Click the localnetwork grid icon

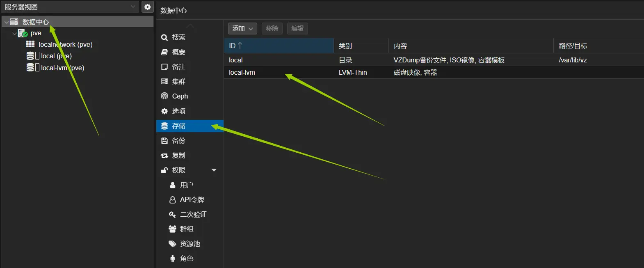tap(30, 44)
